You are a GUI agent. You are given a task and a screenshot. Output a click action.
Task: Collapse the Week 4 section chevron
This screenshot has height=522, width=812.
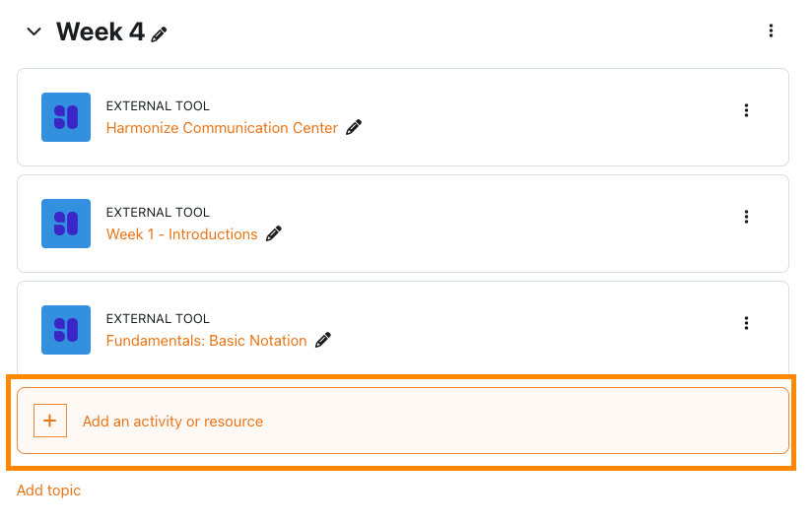pyautogui.click(x=34, y=32)
